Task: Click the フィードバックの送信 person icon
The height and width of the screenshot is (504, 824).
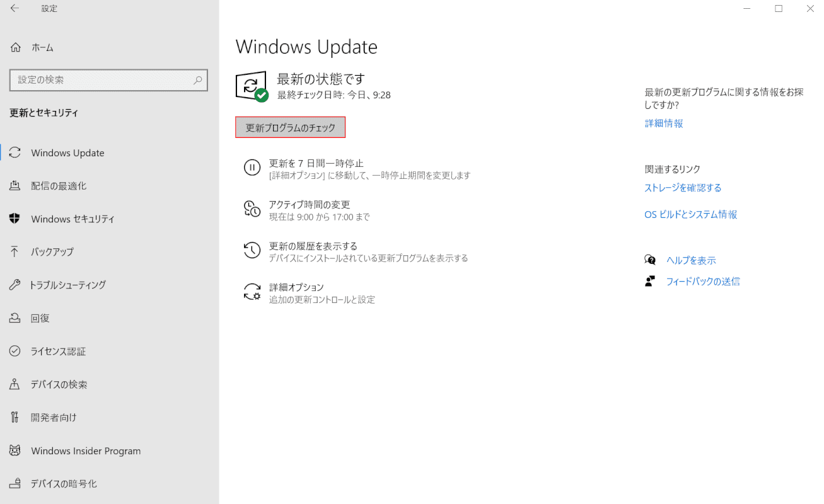Action: pos(650,281)
